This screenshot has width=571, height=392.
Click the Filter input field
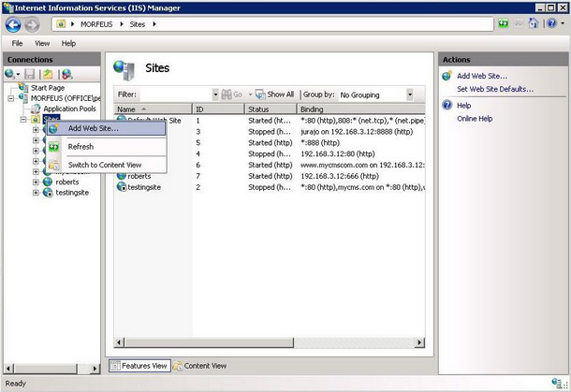(x=176, y=94)
